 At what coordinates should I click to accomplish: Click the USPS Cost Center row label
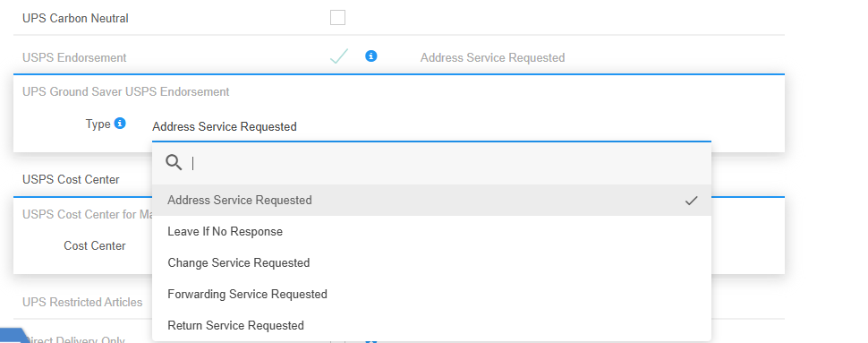tap(71, 179)
